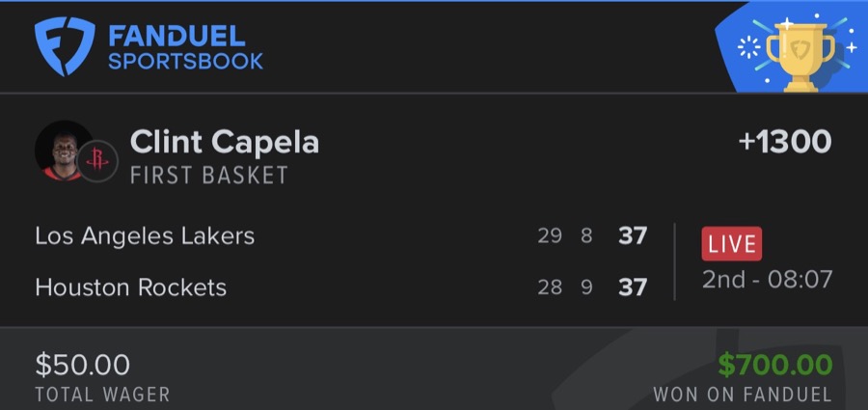This screenshot has height=410, width=868.
Task: Open Clint Capela's player photo
Action: pyautogui.click(x=63, y=150)
